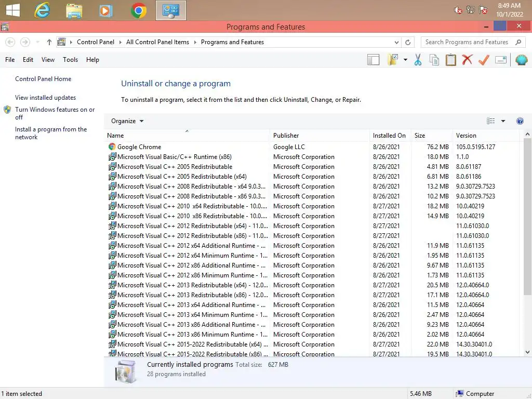532x399 pixels.
Task: Launch Google Chrome from the taskbar
Action: (x=138, y=10)
